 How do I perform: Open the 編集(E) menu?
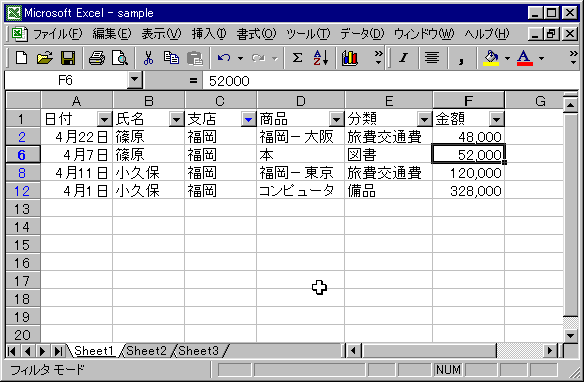112,34
